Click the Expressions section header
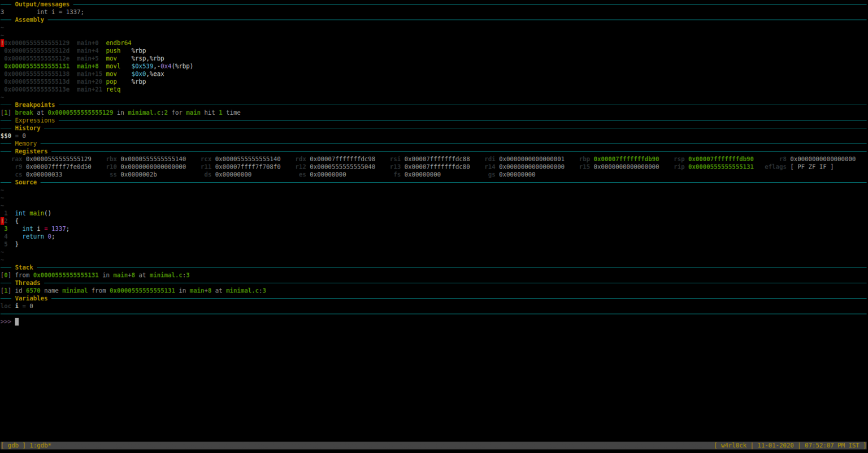 [x=35, y=120]
